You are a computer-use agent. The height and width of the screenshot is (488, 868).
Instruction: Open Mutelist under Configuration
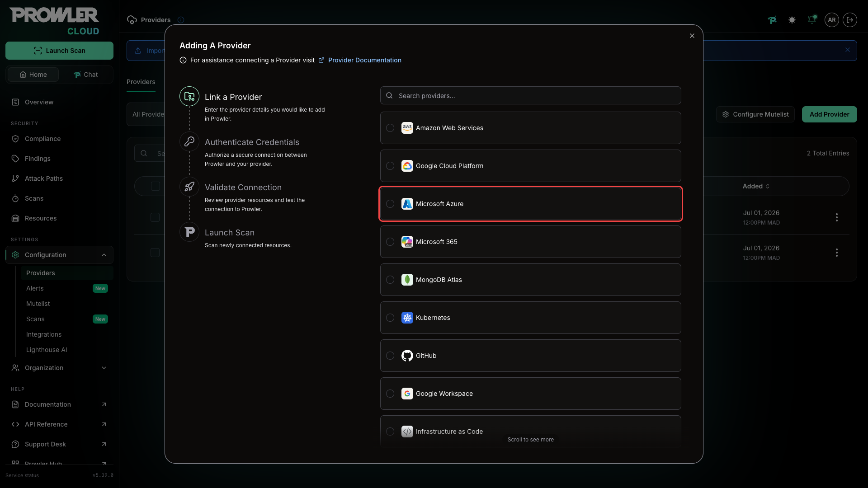pos(67,304)
